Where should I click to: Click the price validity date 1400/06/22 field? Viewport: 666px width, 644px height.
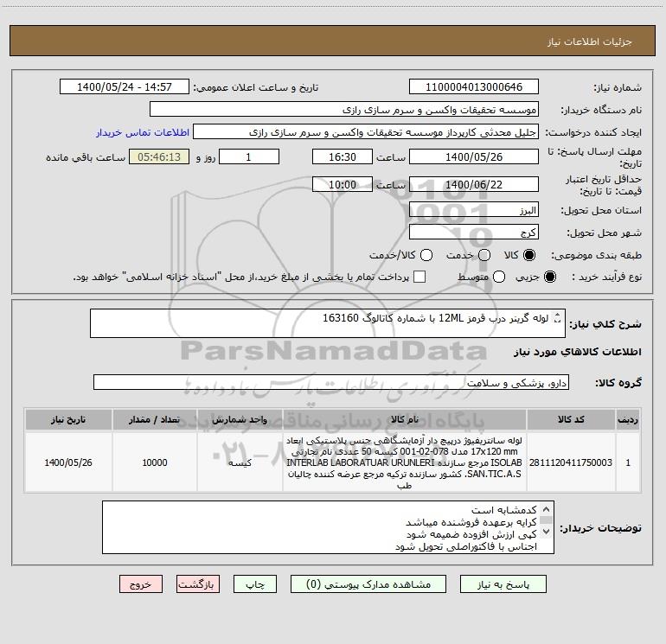tap(474, 184)
